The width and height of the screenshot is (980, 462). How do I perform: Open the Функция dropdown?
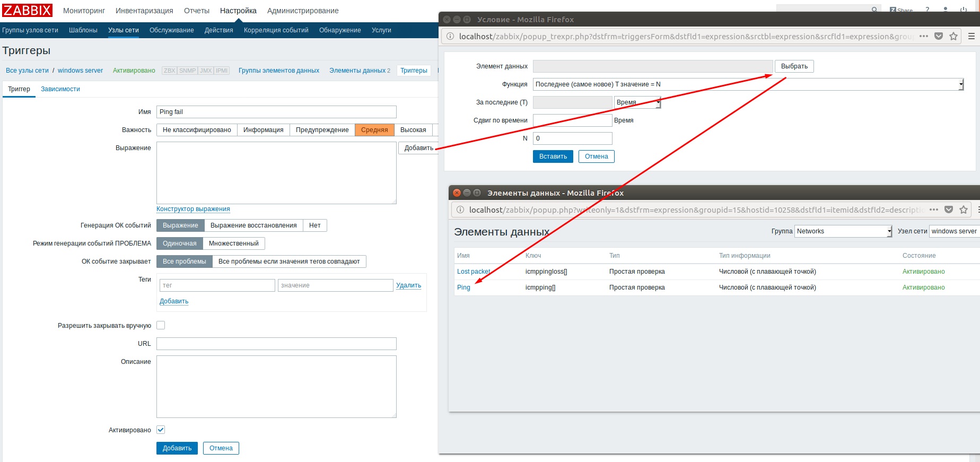click(x=748, y=84)
